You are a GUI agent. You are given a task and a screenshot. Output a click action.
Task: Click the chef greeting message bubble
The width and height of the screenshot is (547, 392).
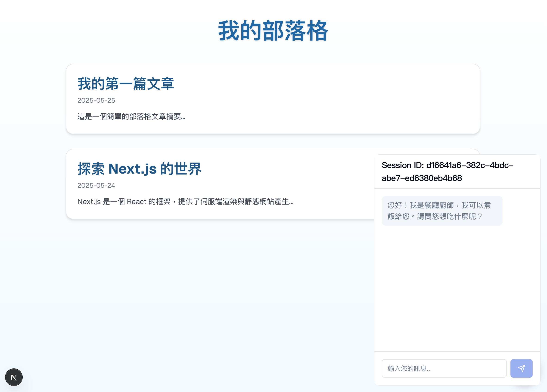pos(442,211)
